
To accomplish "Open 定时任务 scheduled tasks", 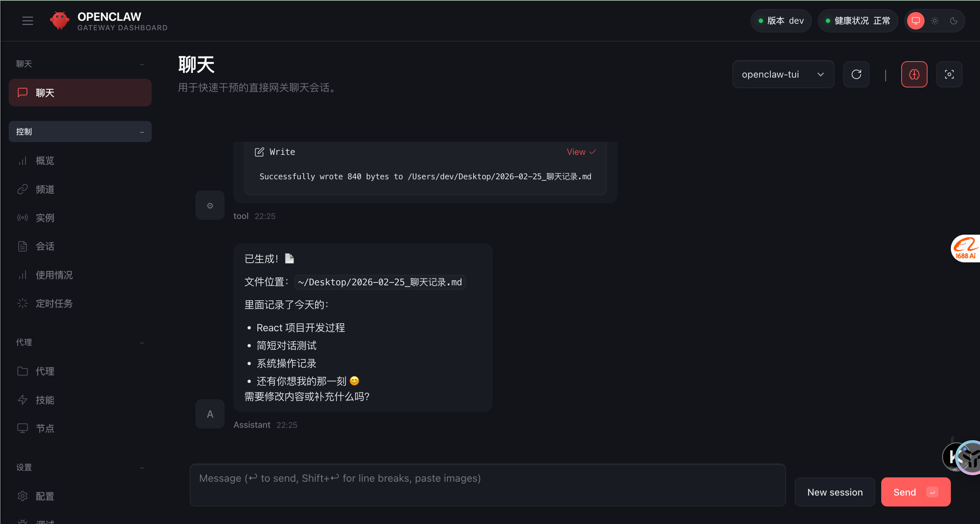I will point(54,303).
